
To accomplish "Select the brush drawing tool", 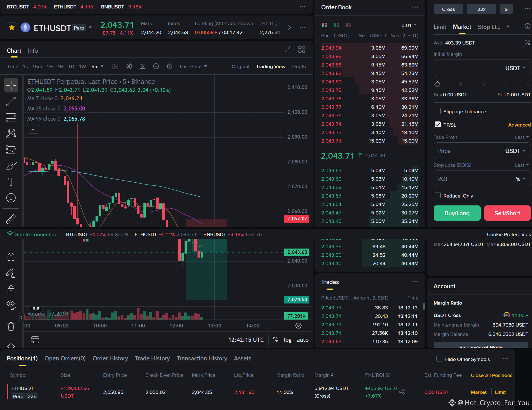I will [x=11, y=166].
